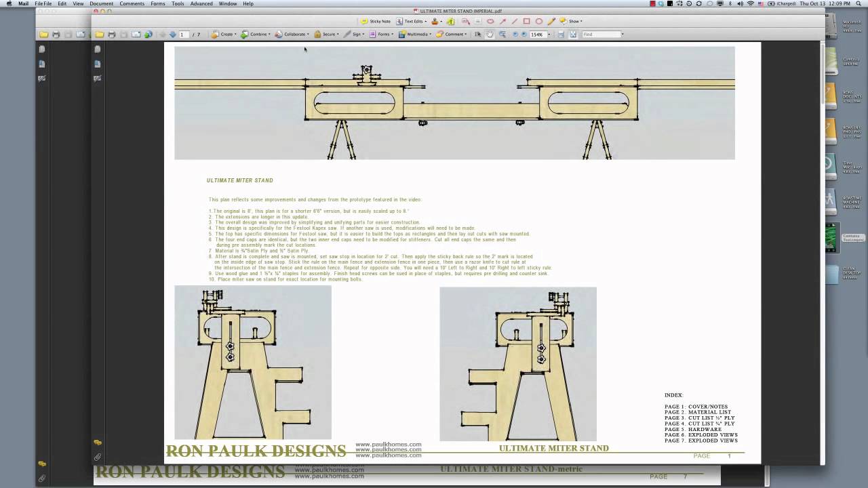Open the Comment dropdown menu
This screenshot has width=868, height=488.
[452, 34]
